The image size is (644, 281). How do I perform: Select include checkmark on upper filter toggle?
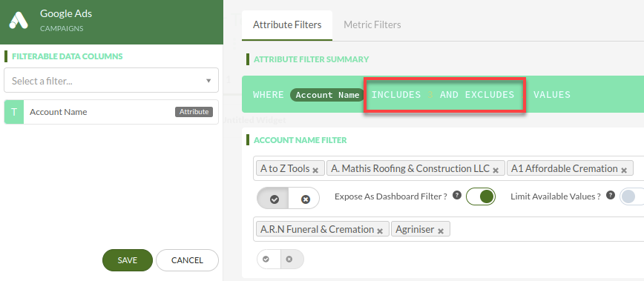tap(274, 199)
